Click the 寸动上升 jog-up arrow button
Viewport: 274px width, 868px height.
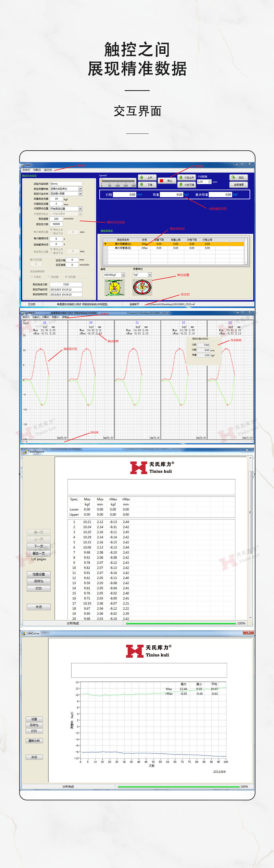[x=187, y=177]
